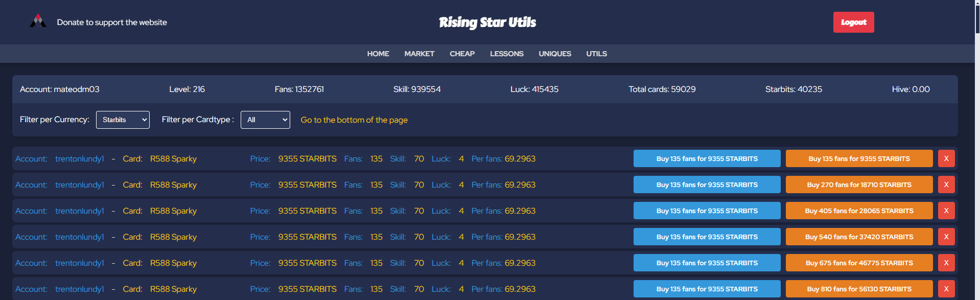Navigate to the UTILS menu

tap(596, 54)
